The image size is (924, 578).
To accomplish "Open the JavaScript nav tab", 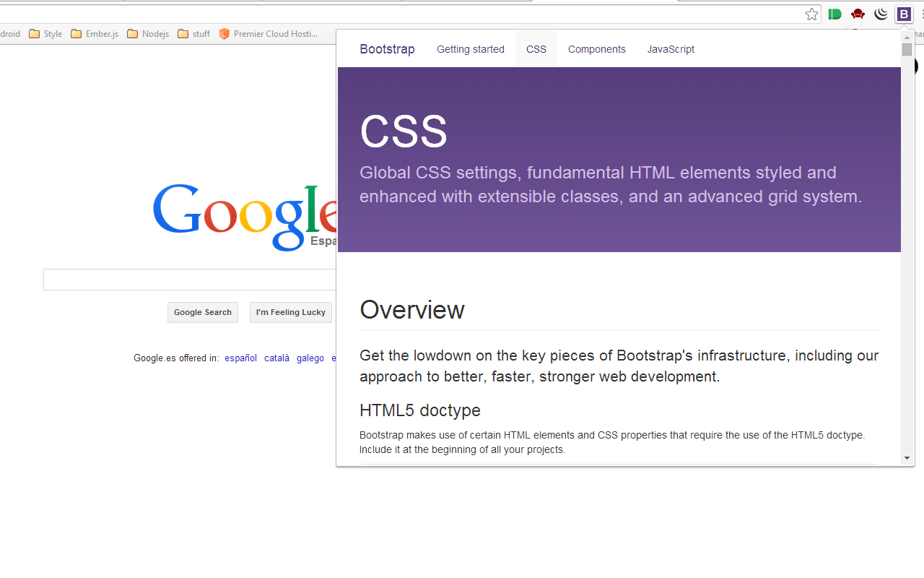I will (x=671, y=49).
